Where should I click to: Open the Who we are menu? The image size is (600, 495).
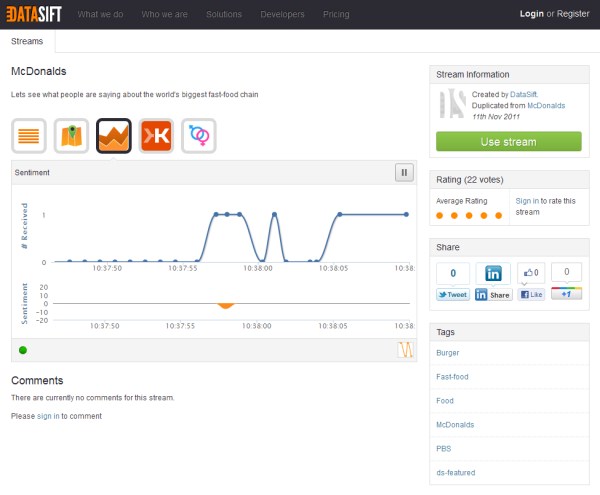pos(165,14)
